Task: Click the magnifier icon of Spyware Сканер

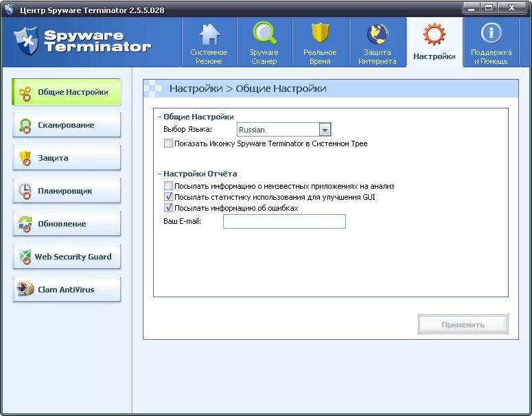Action: (265, 33)
